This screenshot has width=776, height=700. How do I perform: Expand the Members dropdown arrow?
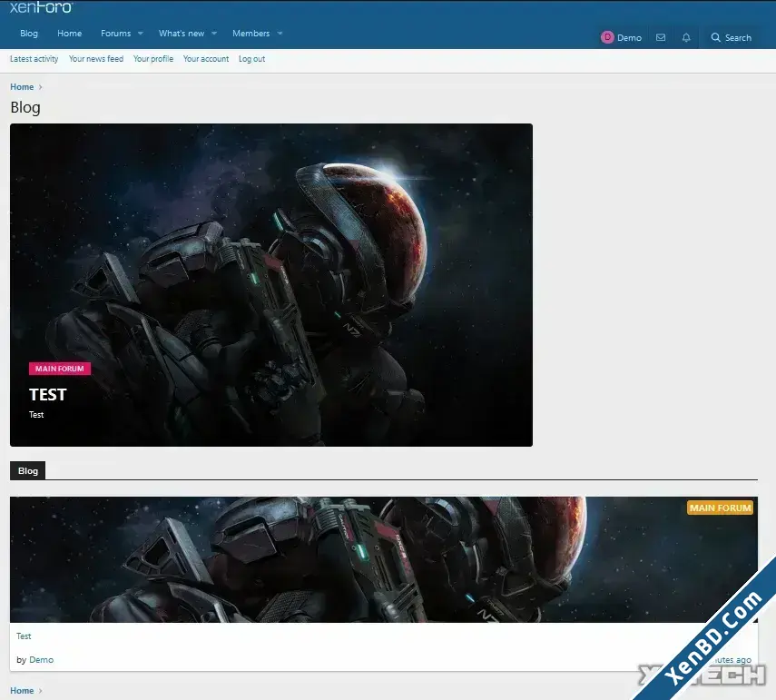tap(280, 34)
